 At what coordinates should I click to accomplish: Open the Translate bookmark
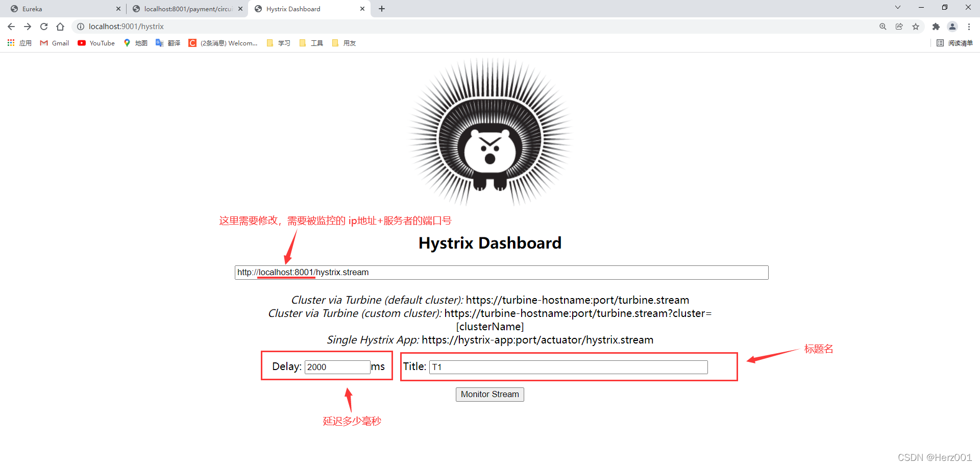click(168, 43)
